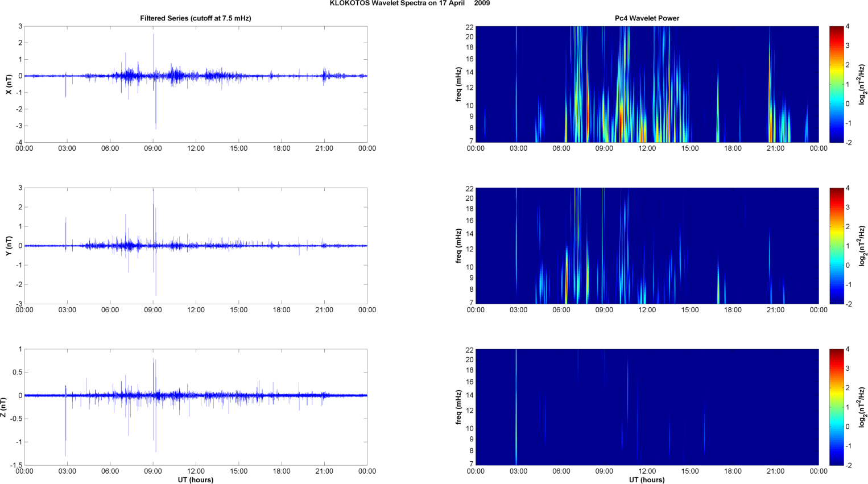Click the log2(nT²/Hz) label beside top colorbar
This screenshot has height=484, width=868.
point(862,84)
